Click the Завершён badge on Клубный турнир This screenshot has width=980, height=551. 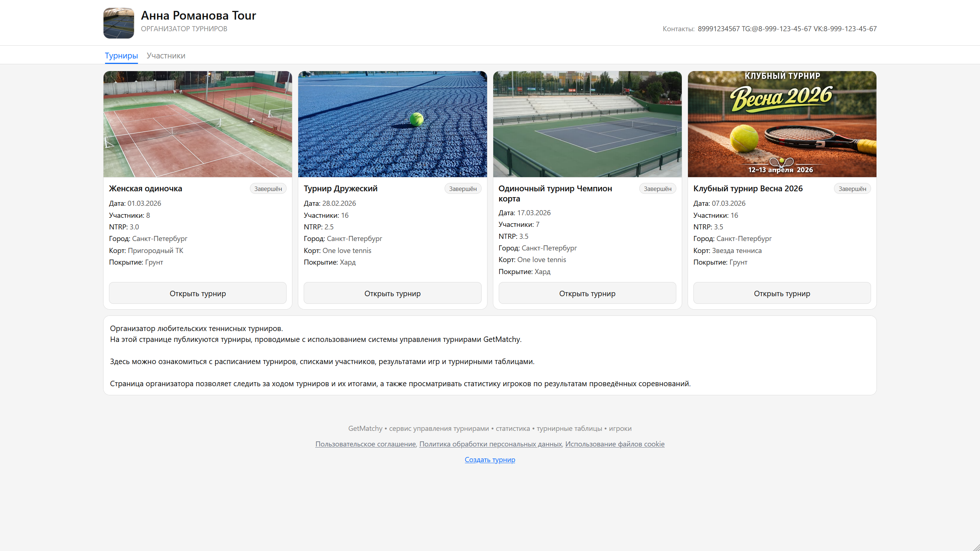[852, 189]
